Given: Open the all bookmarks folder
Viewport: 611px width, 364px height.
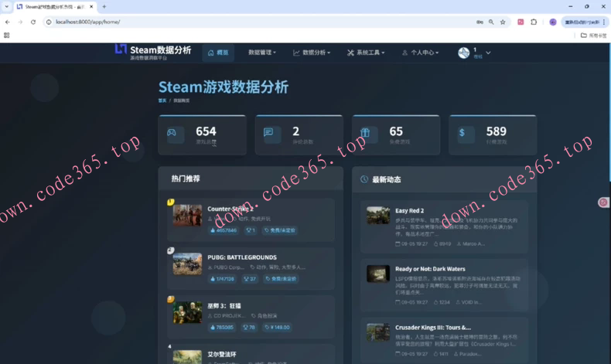Looking at the screenshot, I should pyautogui.click(x=594, y=36).
